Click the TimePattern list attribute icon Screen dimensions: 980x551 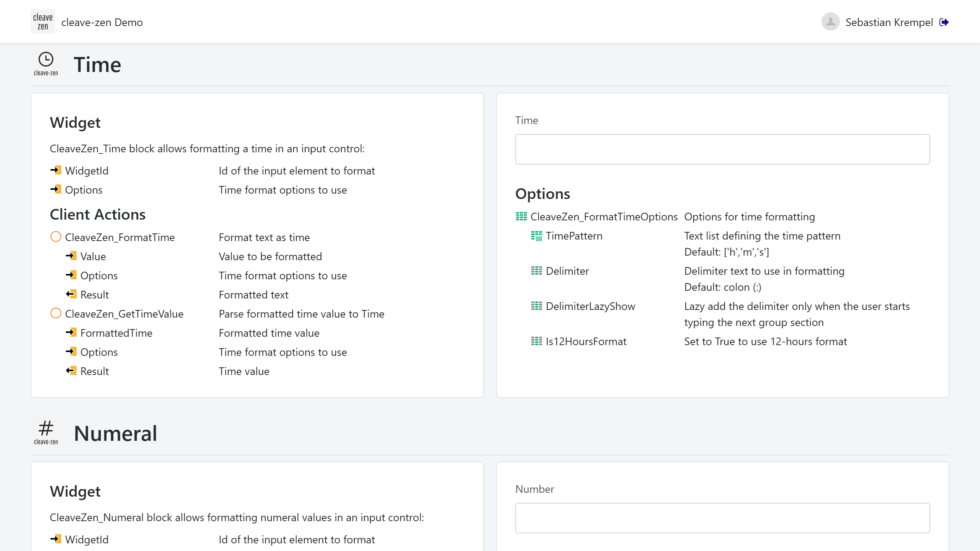pyautogui.click(x=536, y=236)
